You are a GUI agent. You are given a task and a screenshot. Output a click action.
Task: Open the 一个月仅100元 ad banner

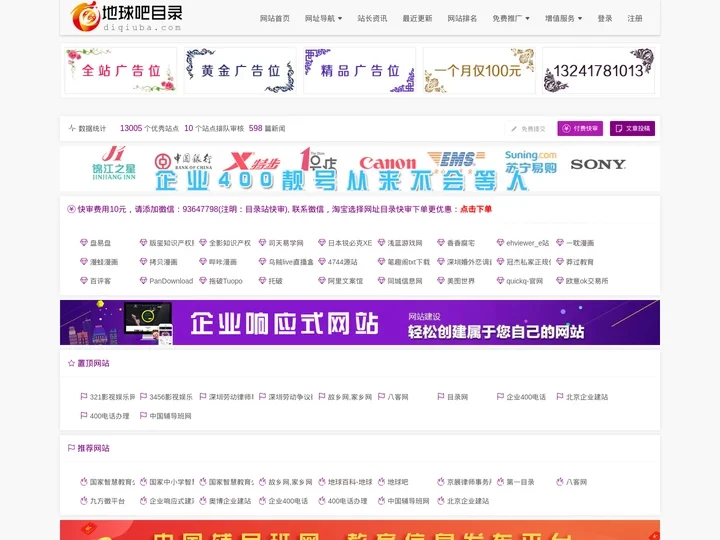pyautogui.click(x=479, y=70)
